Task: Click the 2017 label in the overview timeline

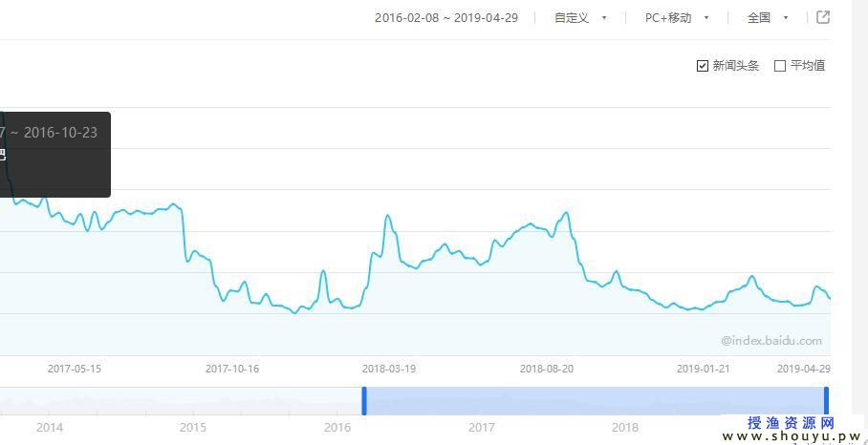Action: tap(482, 427)
